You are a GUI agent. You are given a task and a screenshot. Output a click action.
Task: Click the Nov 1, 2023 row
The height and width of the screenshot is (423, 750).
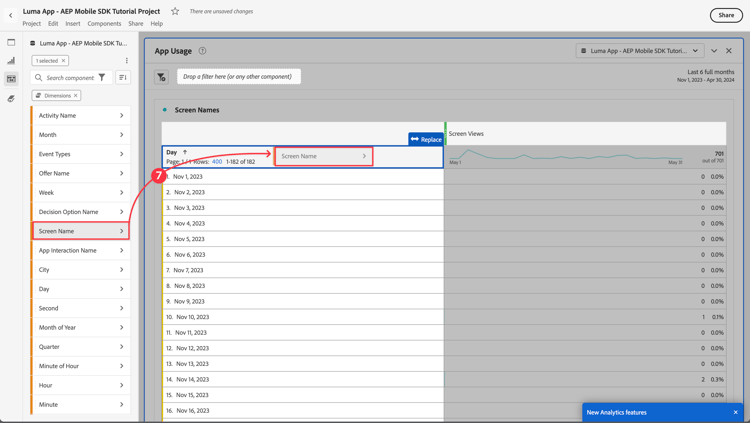click(x=303, y=177)
